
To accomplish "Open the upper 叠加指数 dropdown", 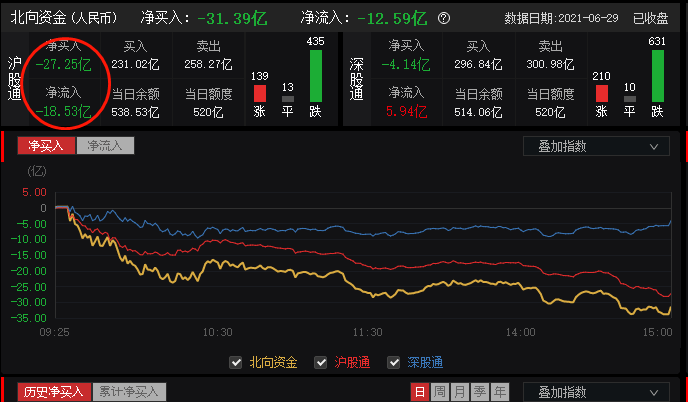I will (596, 146).
